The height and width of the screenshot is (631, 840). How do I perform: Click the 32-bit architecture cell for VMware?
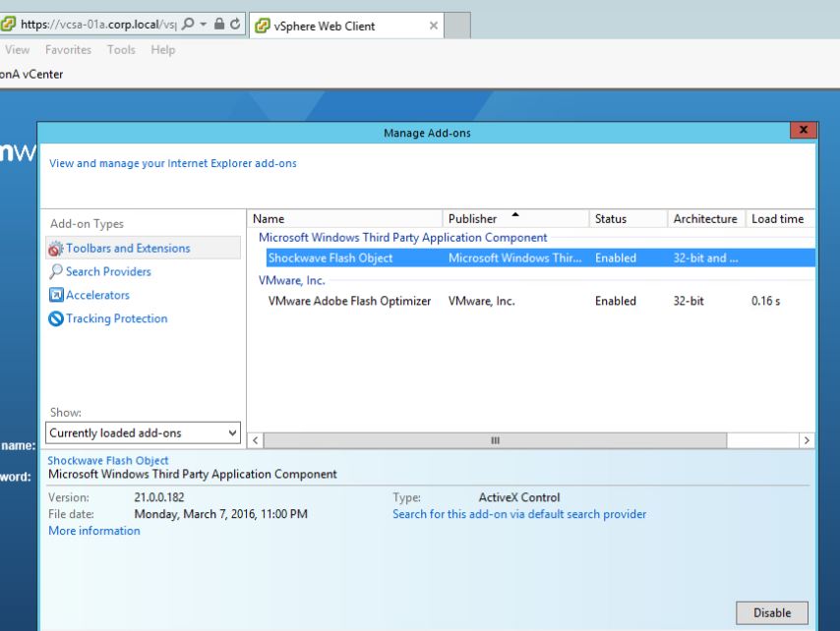[689, 301]
